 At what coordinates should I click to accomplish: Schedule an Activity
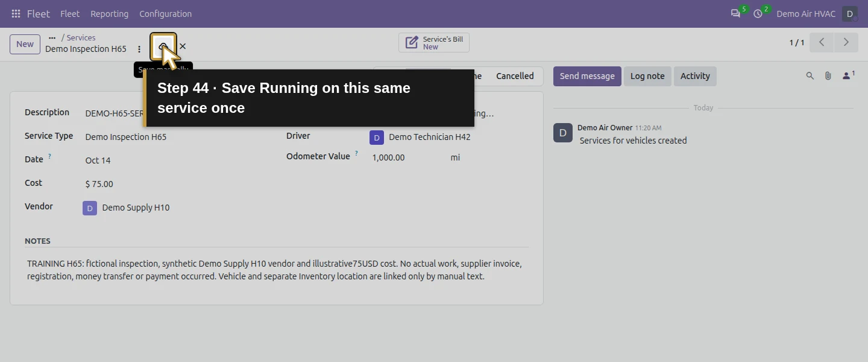click(x=695, y=76)
